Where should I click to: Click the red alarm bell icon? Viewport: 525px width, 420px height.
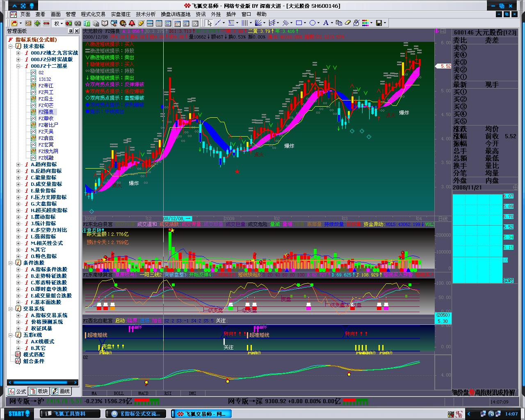[x=132, y=23]
